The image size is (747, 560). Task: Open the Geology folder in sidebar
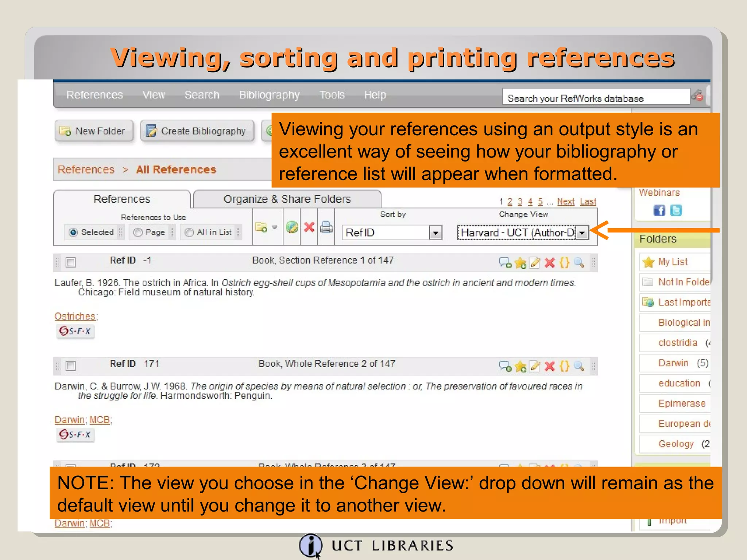tap(676, 444)
